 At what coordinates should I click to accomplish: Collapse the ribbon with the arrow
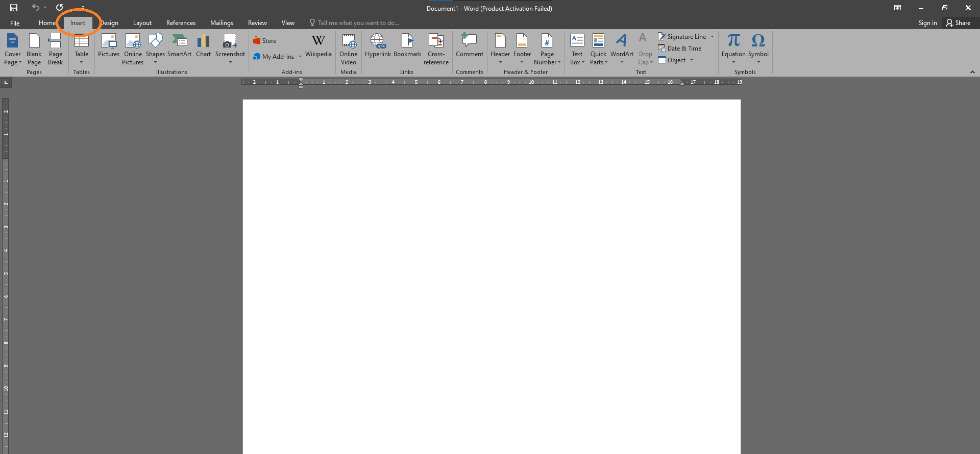(x=972, y=72)
